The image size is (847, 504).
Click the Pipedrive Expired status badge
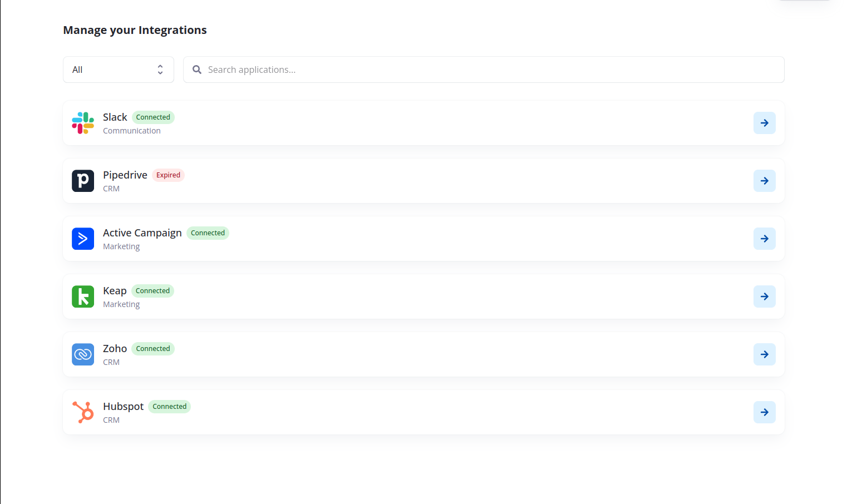pos(168,175)
